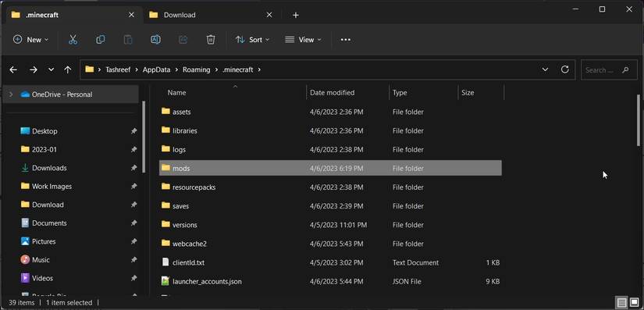Select the mods folder row
Image resolution: width=644 pixels, height=310 pixels.
point(330,169)
